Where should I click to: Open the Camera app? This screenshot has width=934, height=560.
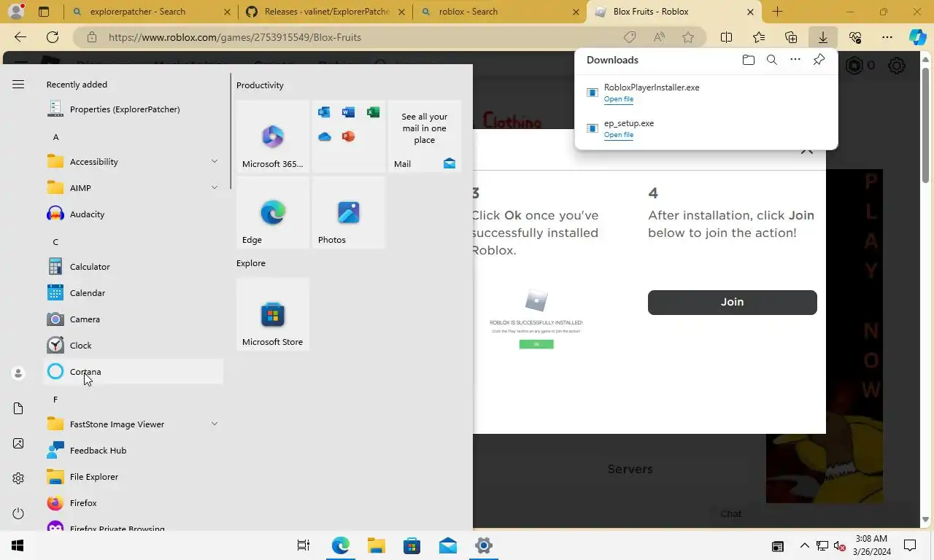click(x=134, y=319)
